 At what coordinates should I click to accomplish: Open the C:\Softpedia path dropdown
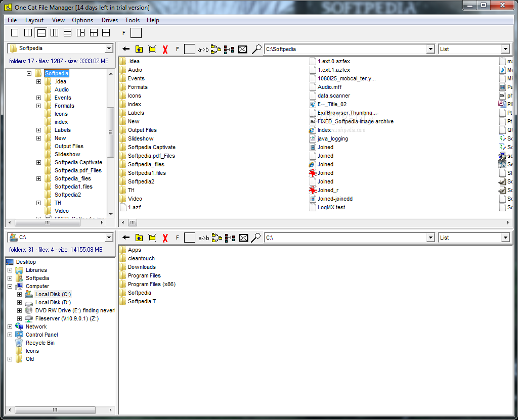[x=430, y=49]
